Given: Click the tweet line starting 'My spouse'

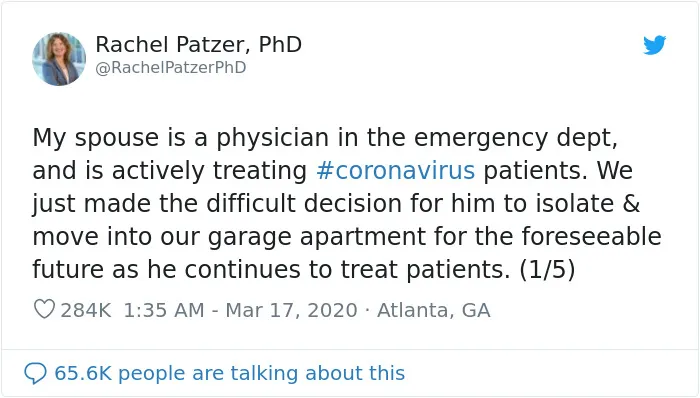Looking at the screenshot, I should (325, 138).
